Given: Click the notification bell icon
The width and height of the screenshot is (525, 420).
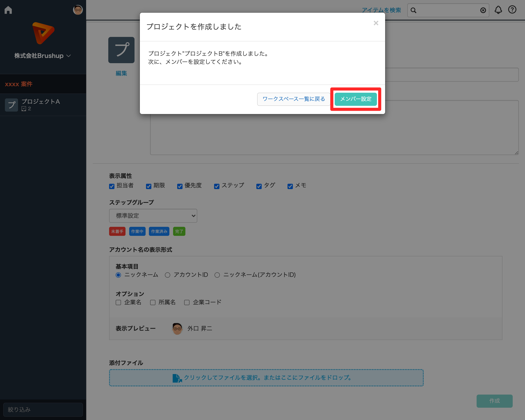Looking at the screenshot, I should point(498,10).
